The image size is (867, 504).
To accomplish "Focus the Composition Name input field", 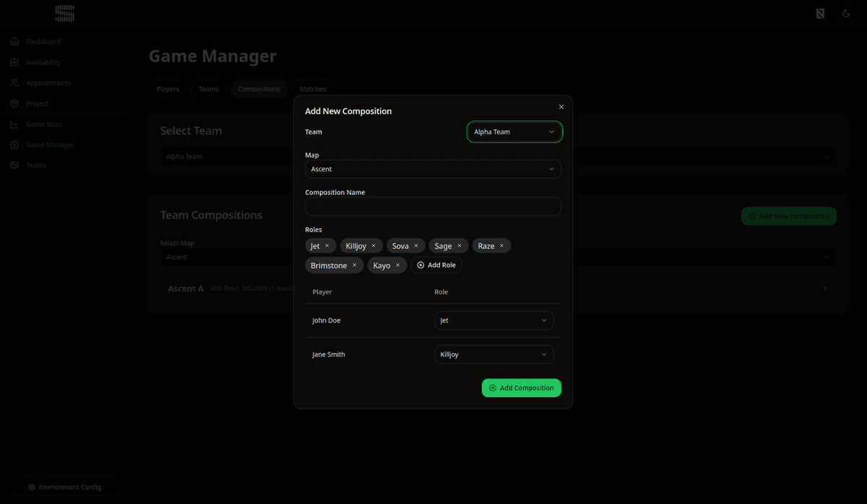I will (433, 207).
